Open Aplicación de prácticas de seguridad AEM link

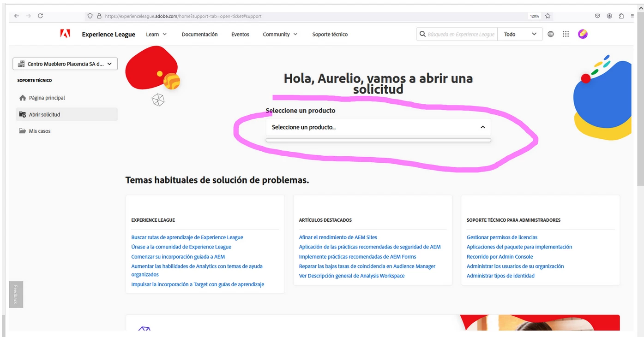pyautogui.click(x=370, y=247)
